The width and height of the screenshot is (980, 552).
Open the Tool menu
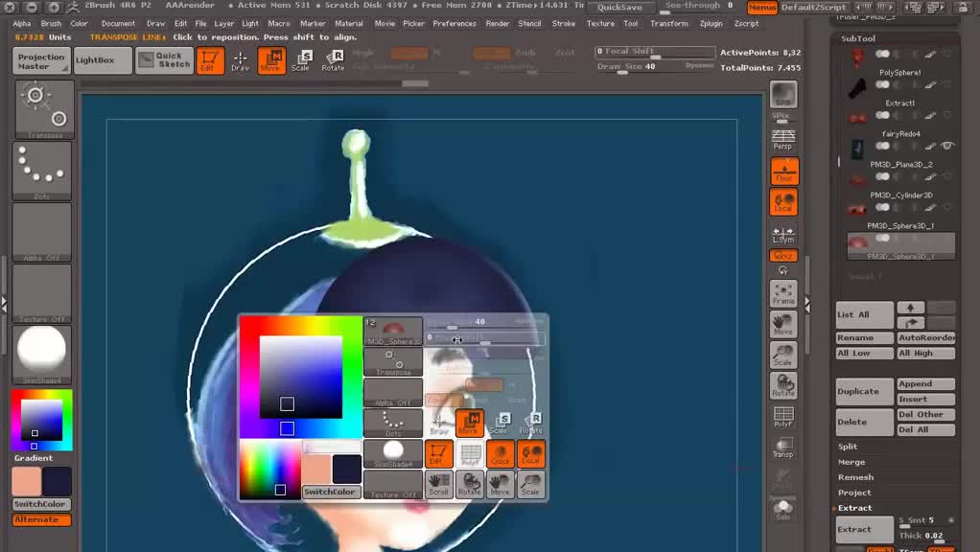631,24
